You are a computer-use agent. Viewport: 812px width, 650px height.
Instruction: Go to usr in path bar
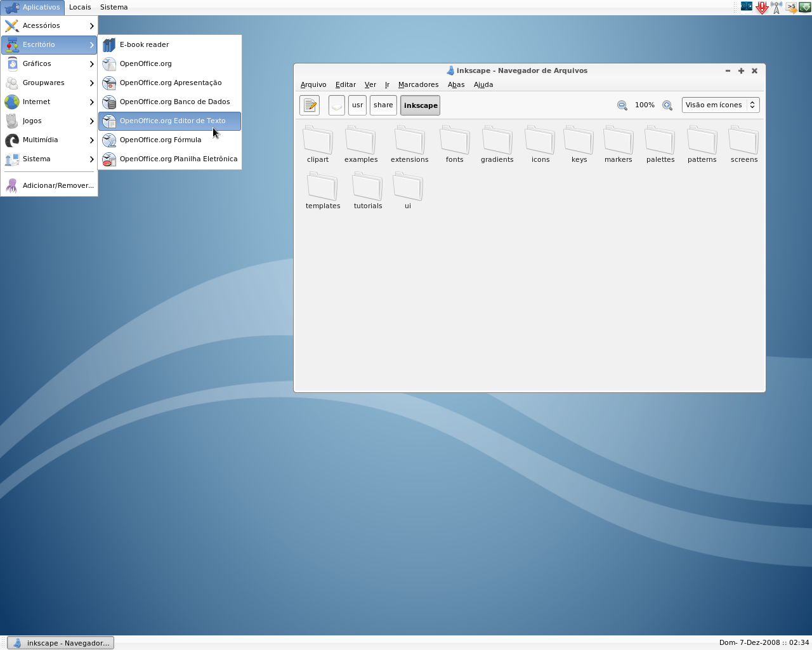point(358,105)
